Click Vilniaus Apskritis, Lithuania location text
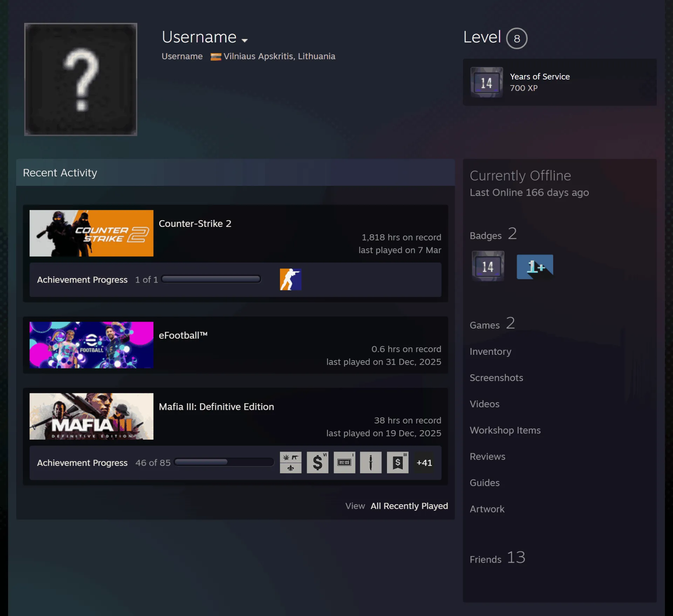The width and height of the screenshot is (673, 616). coord(279,56)
